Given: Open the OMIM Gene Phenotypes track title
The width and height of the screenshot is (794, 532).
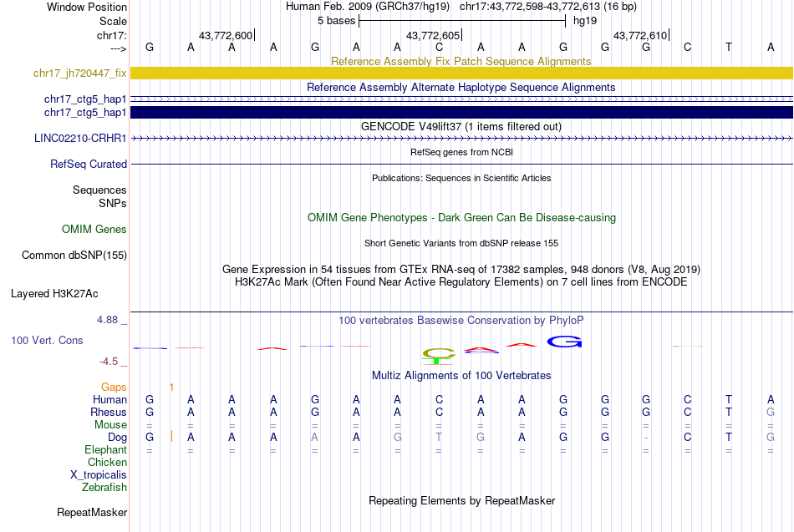Looking at the screenshot, I should 461,218.
